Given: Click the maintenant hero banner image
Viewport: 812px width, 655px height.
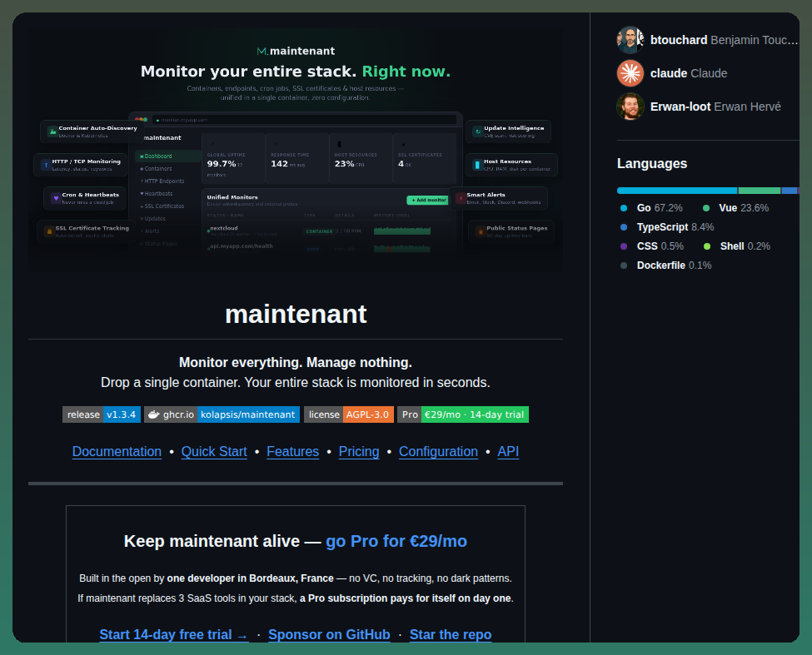Looking at the screenshot, I should coord(296,150).
